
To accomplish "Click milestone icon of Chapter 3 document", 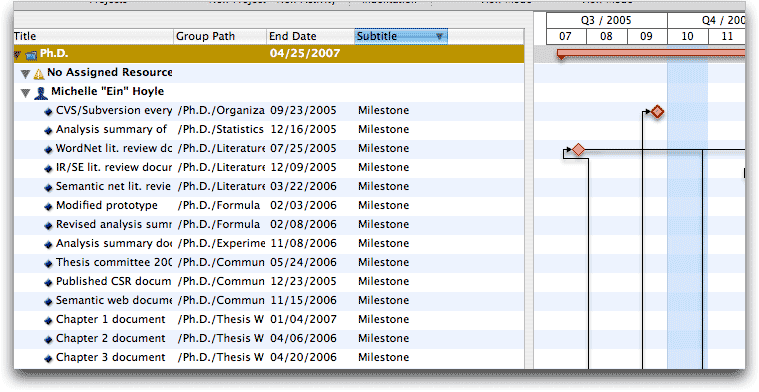I will [x=48, y=359].
